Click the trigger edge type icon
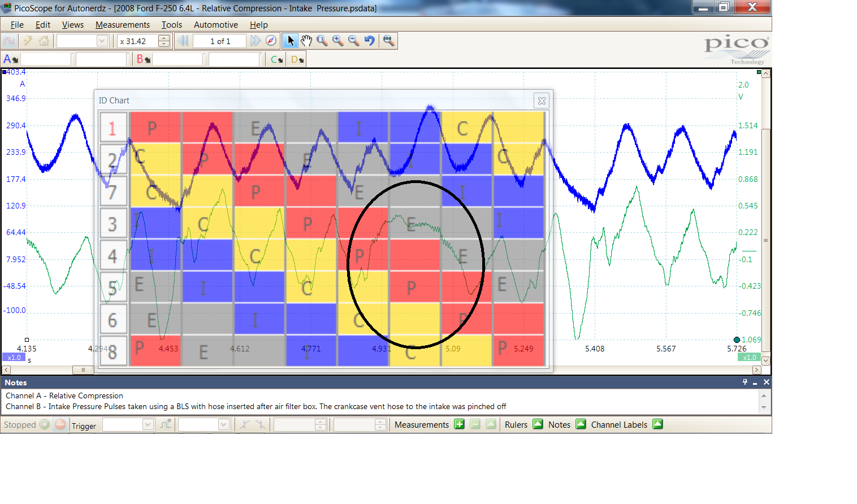The image size is (857, 504). tap(166, 424)
